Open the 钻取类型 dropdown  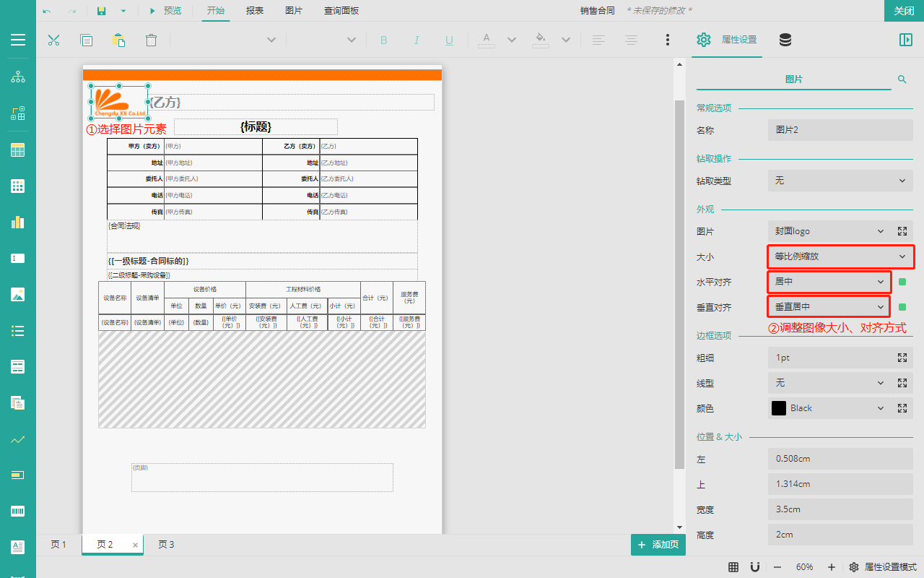[x=840, y=181]
